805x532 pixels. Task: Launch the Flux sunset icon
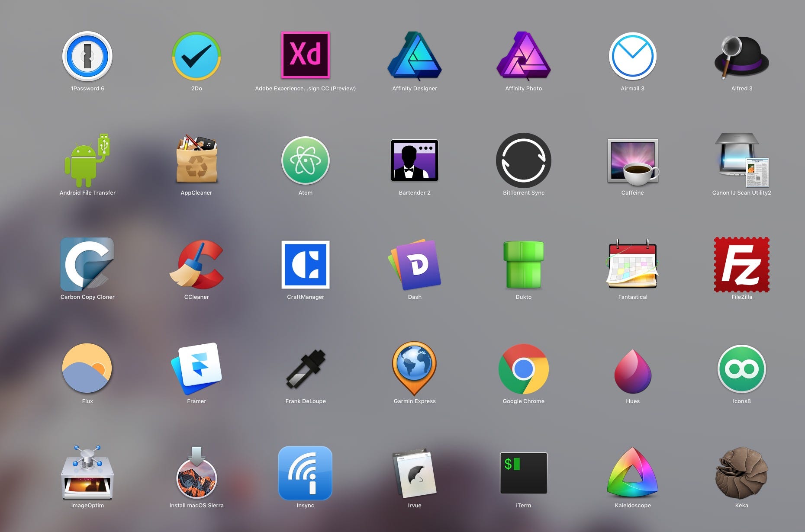click(x=87, y=369)
